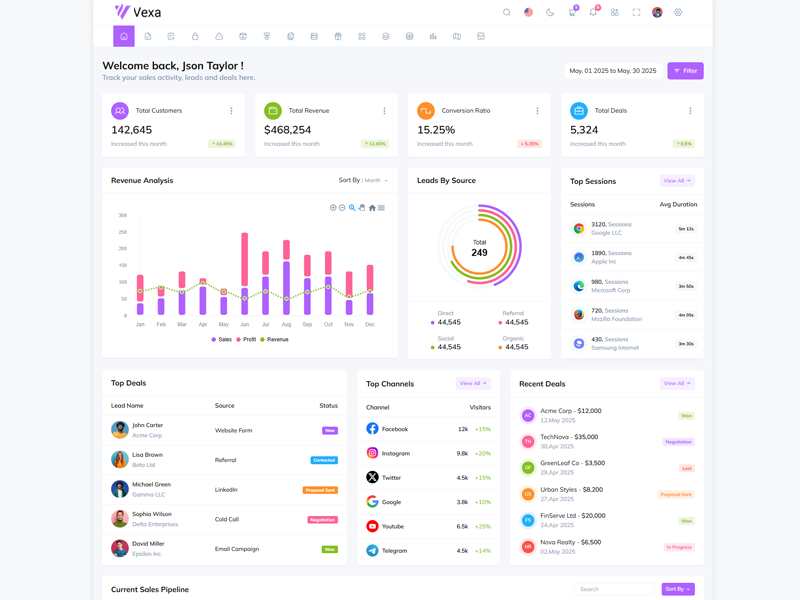Toggle Revenue series in chart legend
The height and width of the screenshot is (600, 800).
tap(274, 340)
